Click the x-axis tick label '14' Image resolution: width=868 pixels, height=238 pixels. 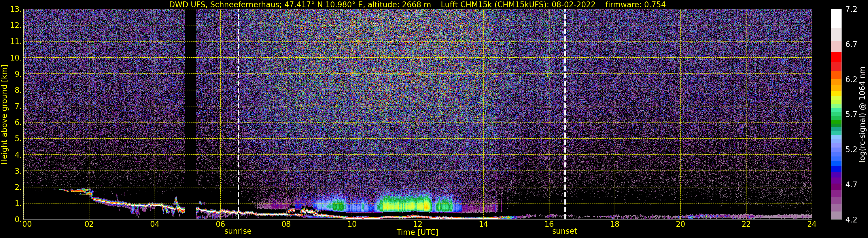coord(483,224)
